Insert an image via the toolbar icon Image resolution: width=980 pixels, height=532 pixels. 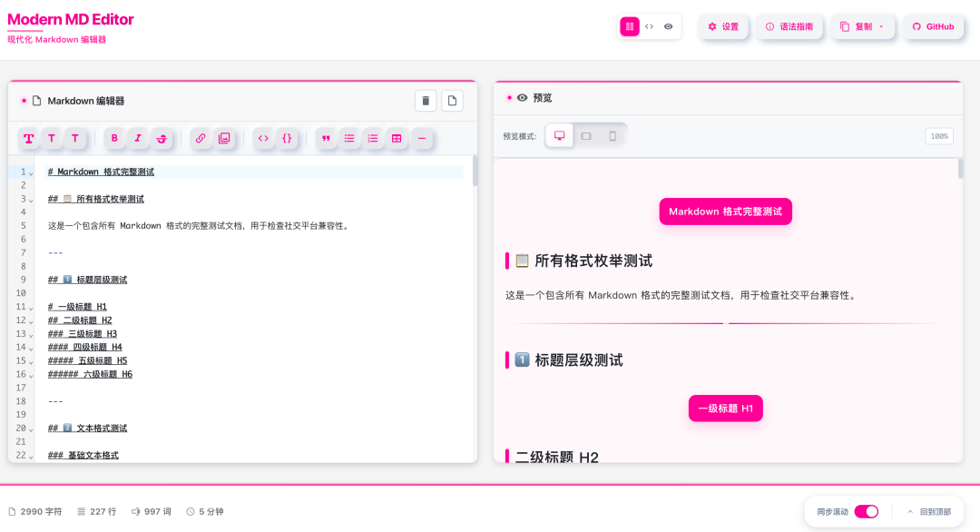[x=223, y=137]
